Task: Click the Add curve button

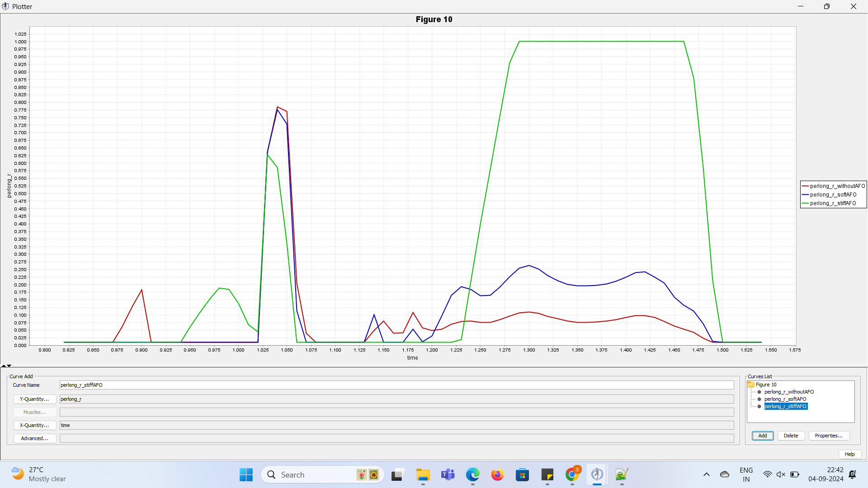Action: (x=762, y=436)
